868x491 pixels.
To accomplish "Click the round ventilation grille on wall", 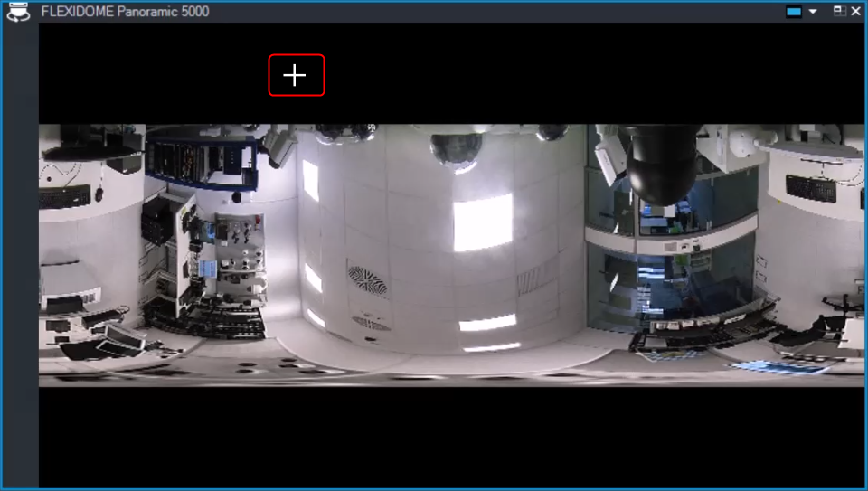I will click(x=367, y=279).
